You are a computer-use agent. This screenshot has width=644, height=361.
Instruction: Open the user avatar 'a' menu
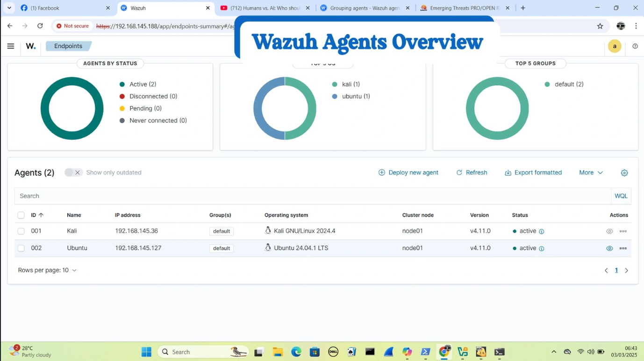615,46
